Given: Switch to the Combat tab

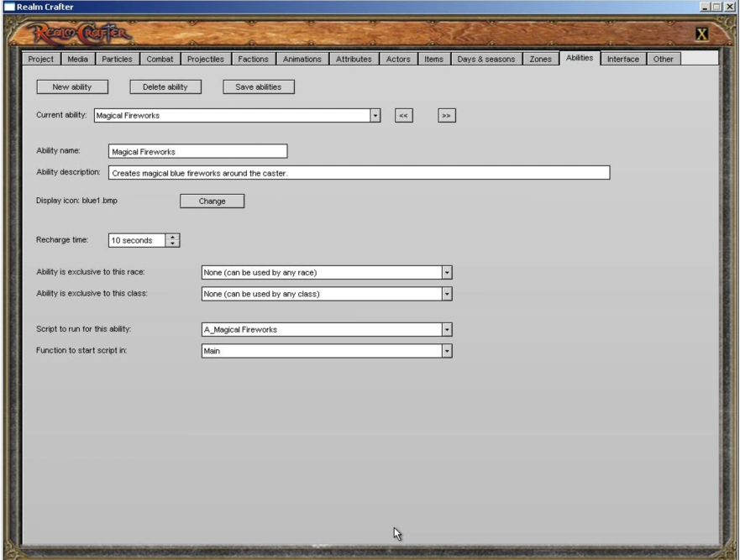Looking at the screenshot, I should (160, 59).
